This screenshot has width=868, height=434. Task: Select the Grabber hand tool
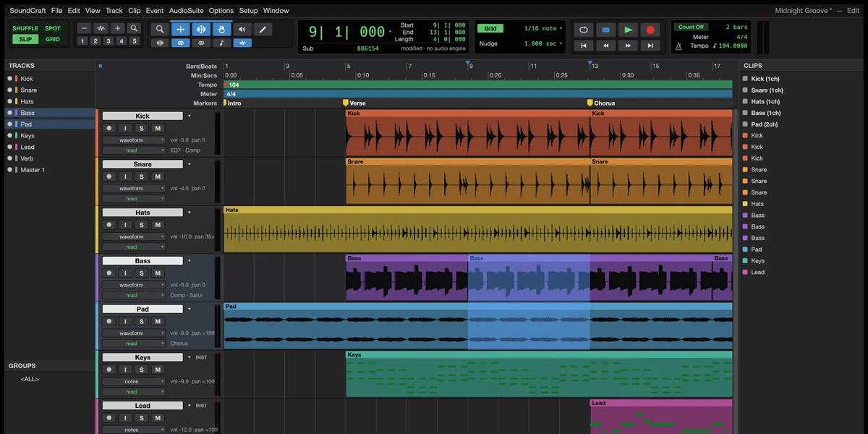221,29
